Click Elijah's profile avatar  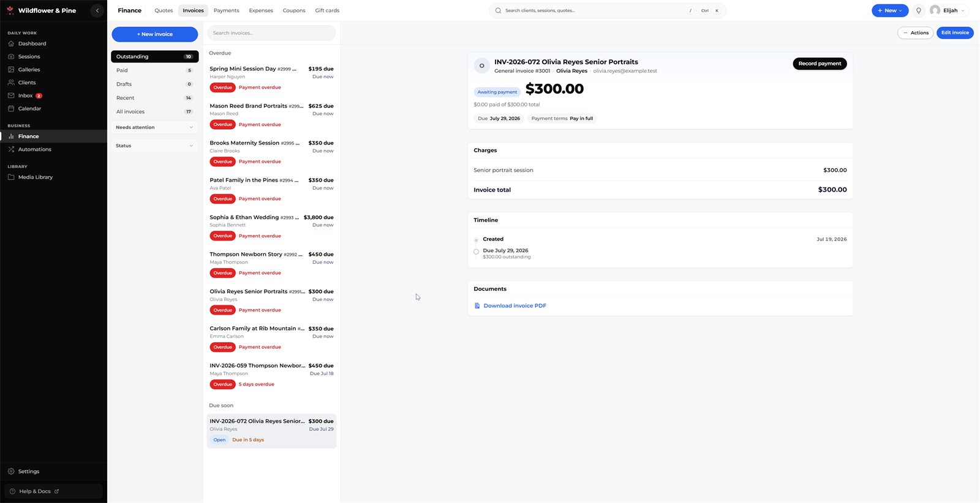[x=935, y=10]
